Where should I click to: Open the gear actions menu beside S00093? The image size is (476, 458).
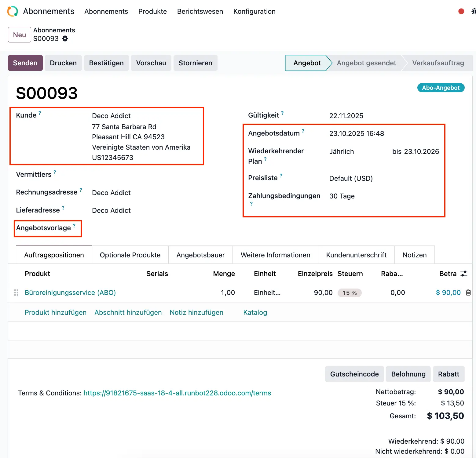[65, 38]
